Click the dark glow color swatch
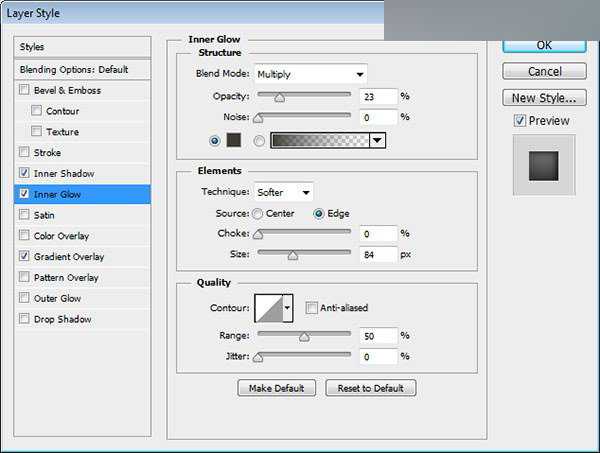 [234, 141]
